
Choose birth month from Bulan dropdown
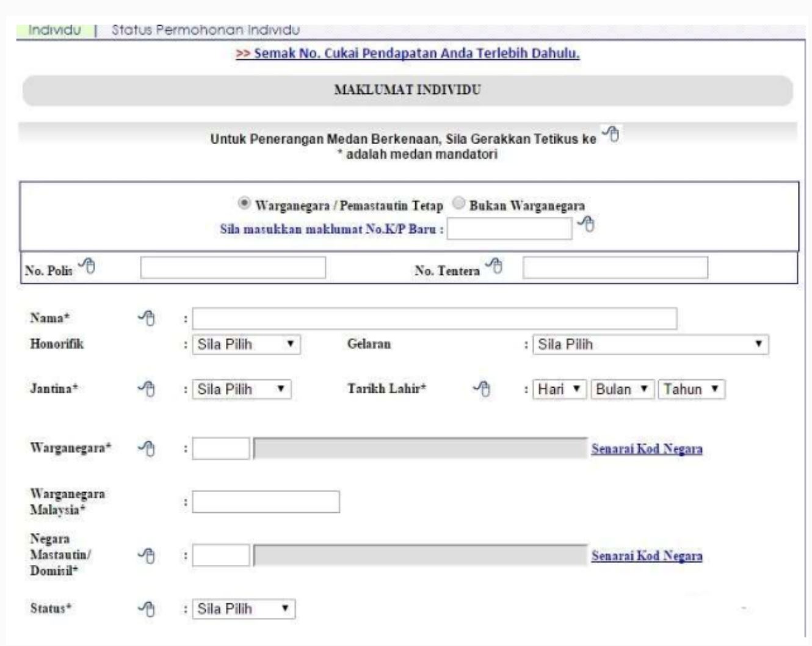[622, 390]
